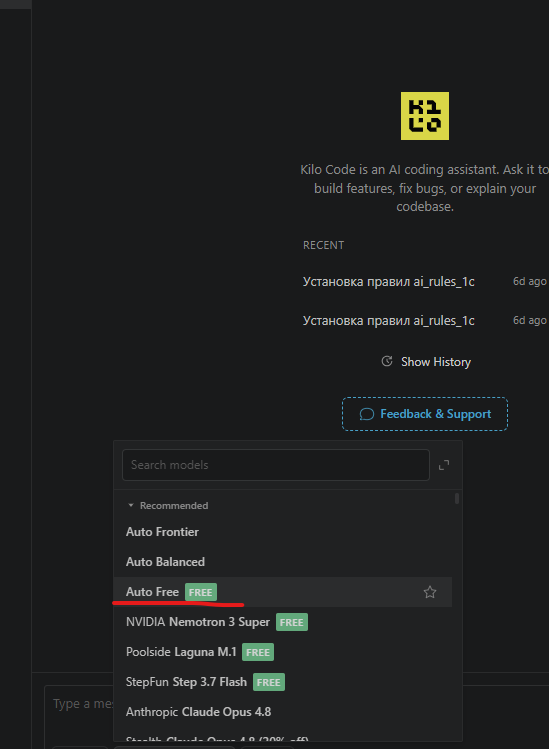Screen dimensions: 549x749
Task: Expand the model picker with the expand icon
Action: click(444, 465)
